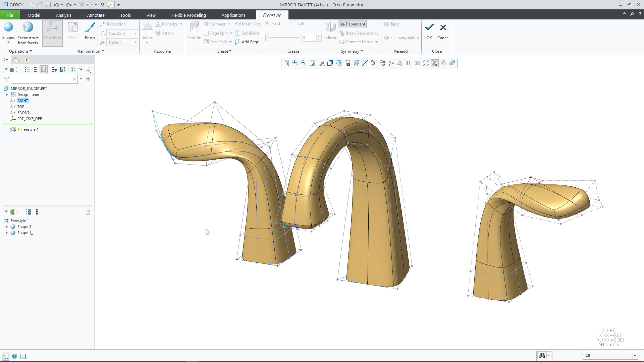Open the Annotate tab
Image resolution: width=644 pixels, height=362 pixels.
tap(96, 15)
